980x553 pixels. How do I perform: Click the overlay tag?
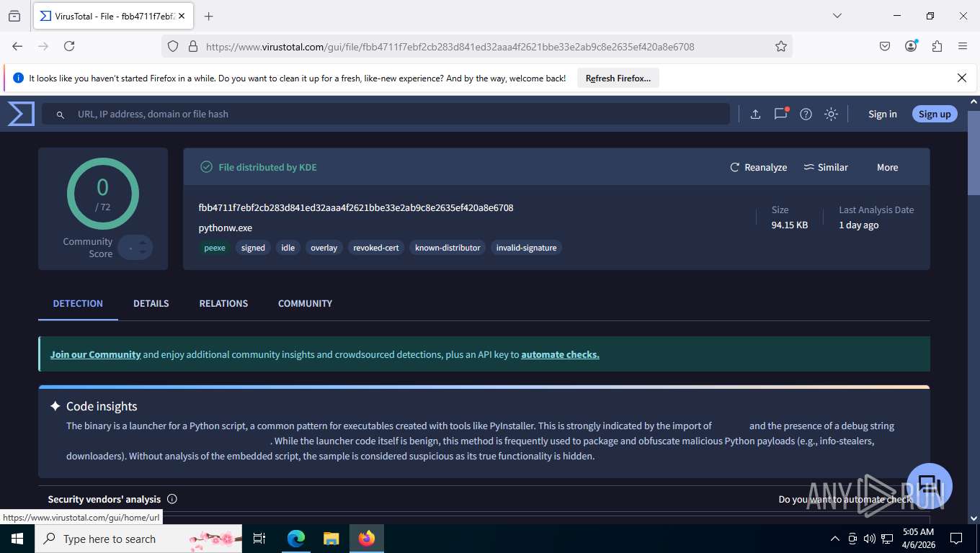(324, 248)
